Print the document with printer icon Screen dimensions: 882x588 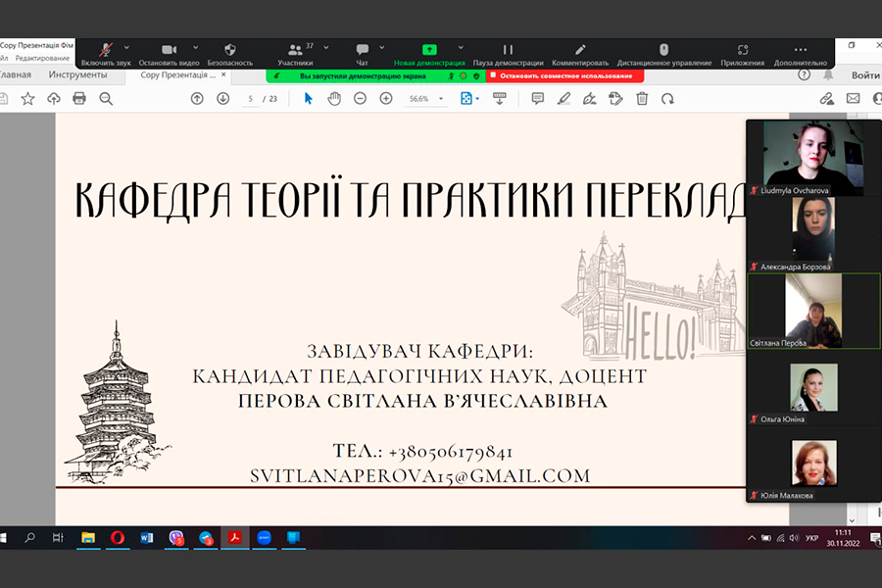pyautogui.click(x=79, y=99)
